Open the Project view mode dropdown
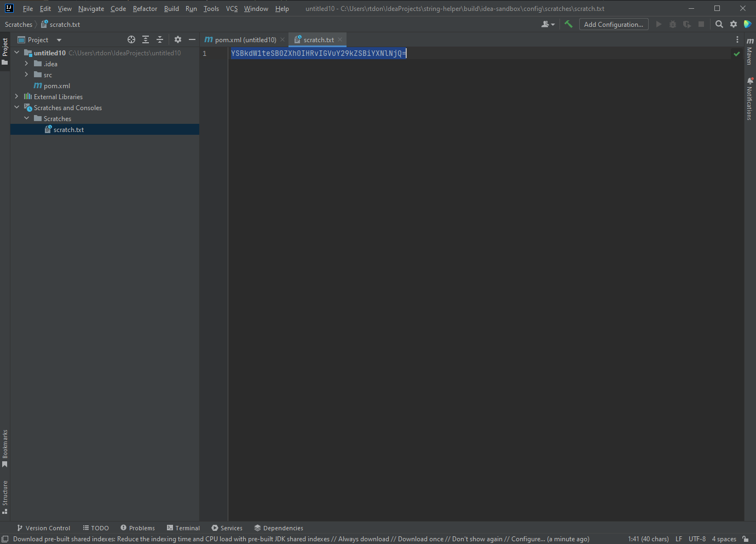756x544 pixels. (x=59, y=39)
